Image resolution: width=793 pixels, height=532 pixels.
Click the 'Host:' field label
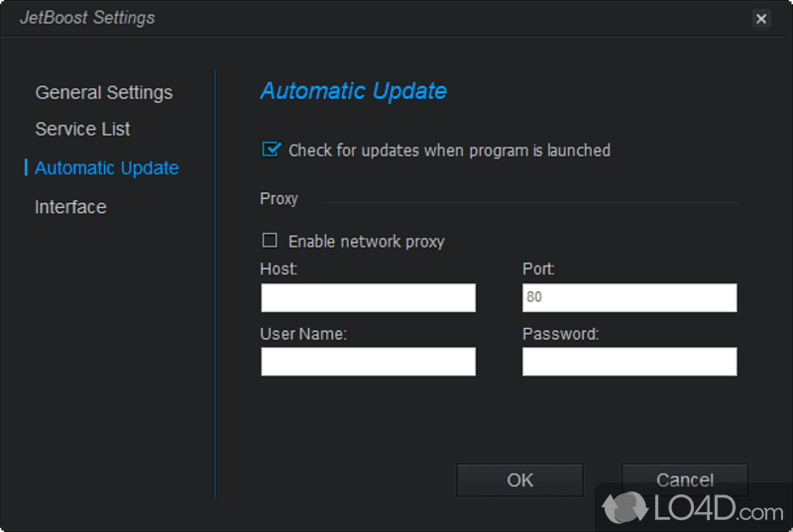(279, 268)
